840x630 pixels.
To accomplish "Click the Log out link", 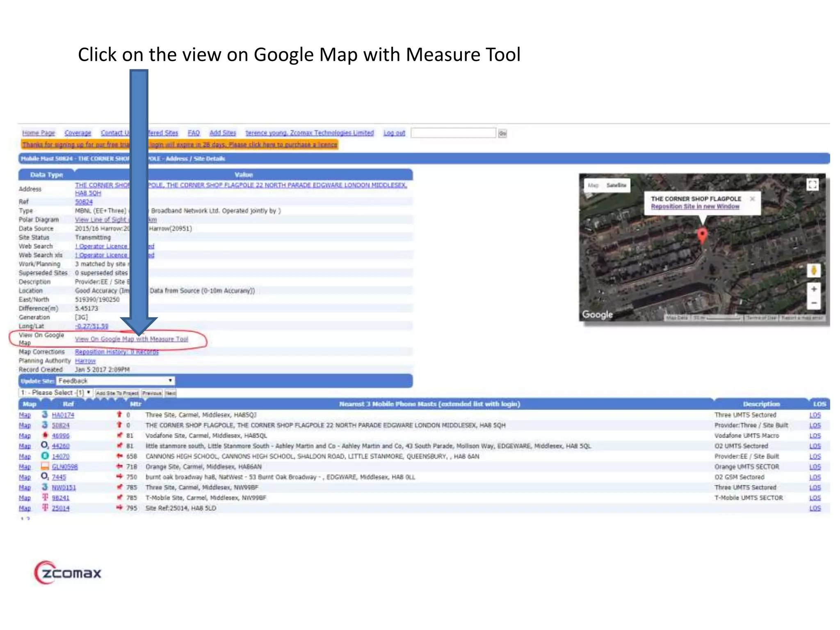I will tap(394, 133).
